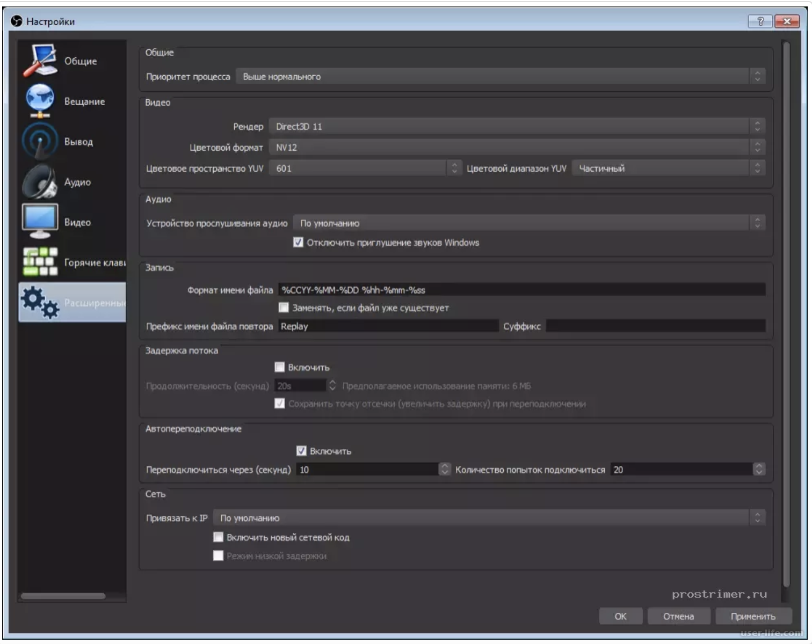Click the Вещание globe icon
Screen dimensions: 812x644
pyautogui.click(x=40, y=101)
